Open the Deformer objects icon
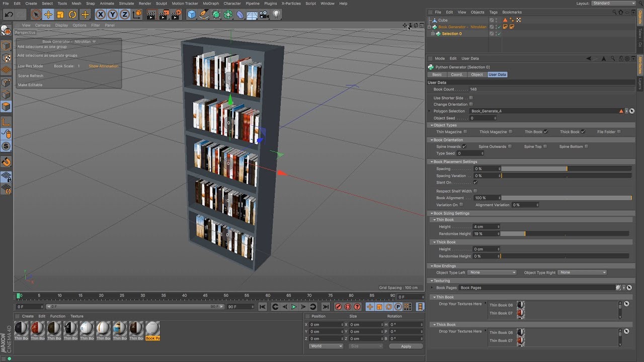Screen dimensions: 644x362 240,15
